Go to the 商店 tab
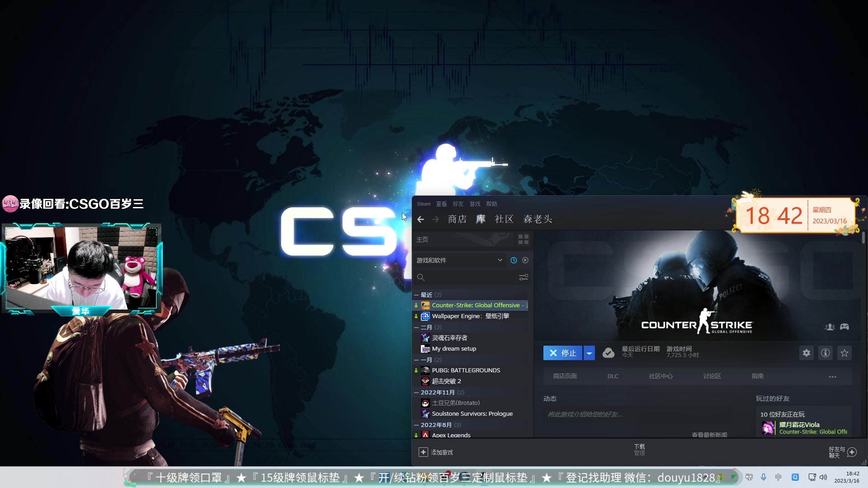This screenshot has height=488, width=868. [x=457, y=219]
